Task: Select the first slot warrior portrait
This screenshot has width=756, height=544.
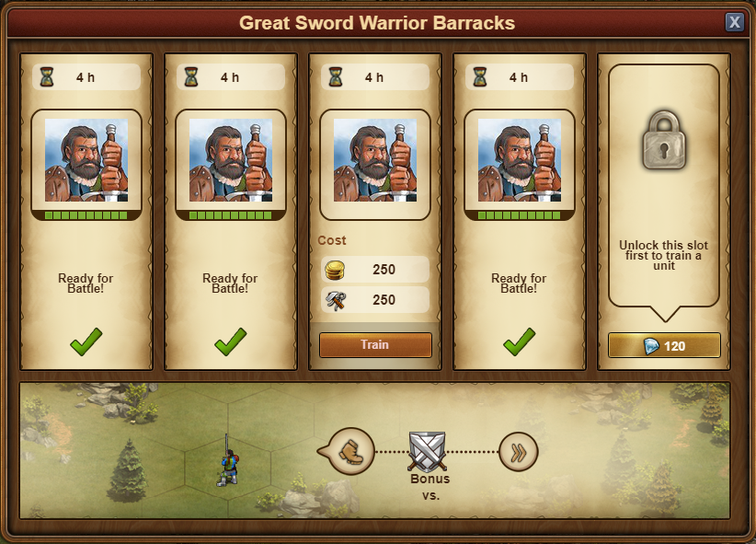Action: [86, 160]
